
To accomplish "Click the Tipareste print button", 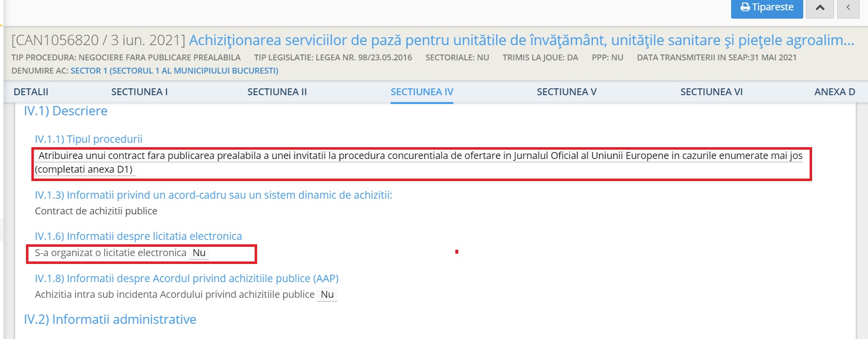I will tap(766, 7).
